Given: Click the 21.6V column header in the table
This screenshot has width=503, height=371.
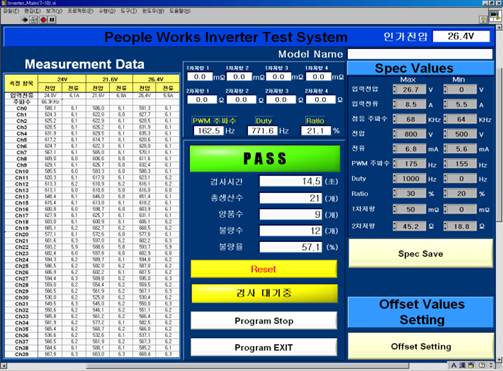Looking at the screenshot, I should pos(109,79).
